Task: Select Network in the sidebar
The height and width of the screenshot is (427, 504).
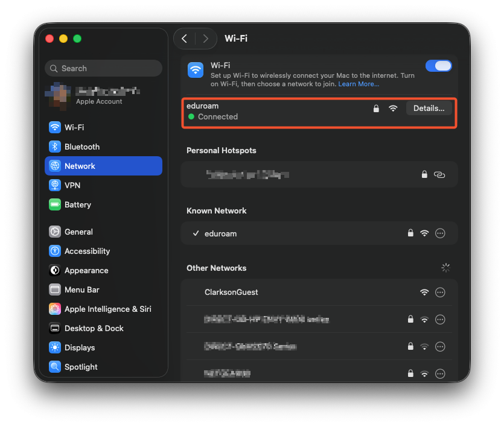Action: tap(103, 166)
